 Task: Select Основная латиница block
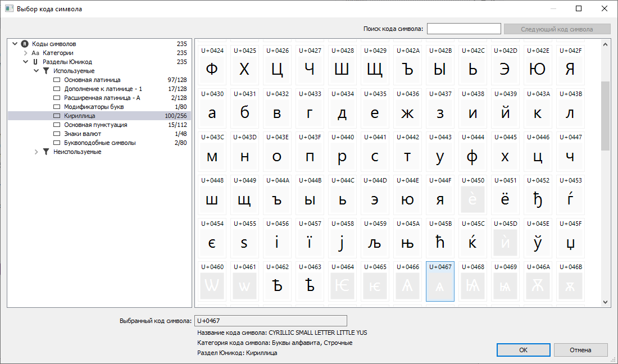click(x=99, y=80)
